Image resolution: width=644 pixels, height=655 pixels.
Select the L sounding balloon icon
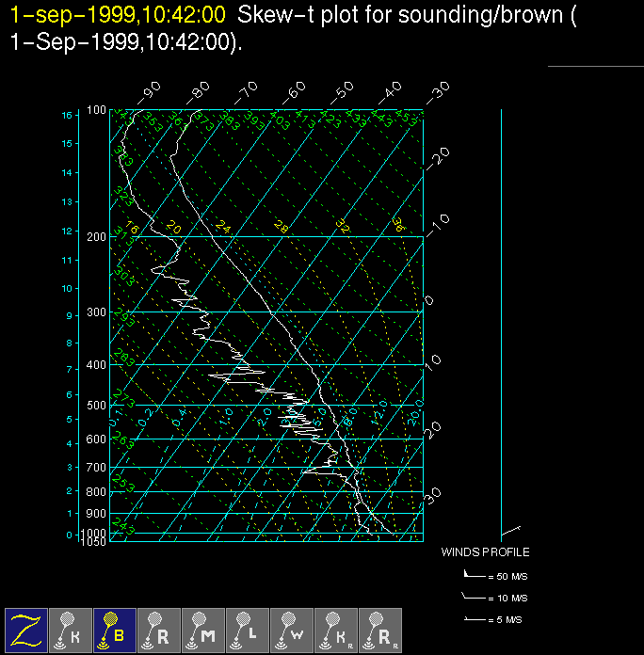248,629
